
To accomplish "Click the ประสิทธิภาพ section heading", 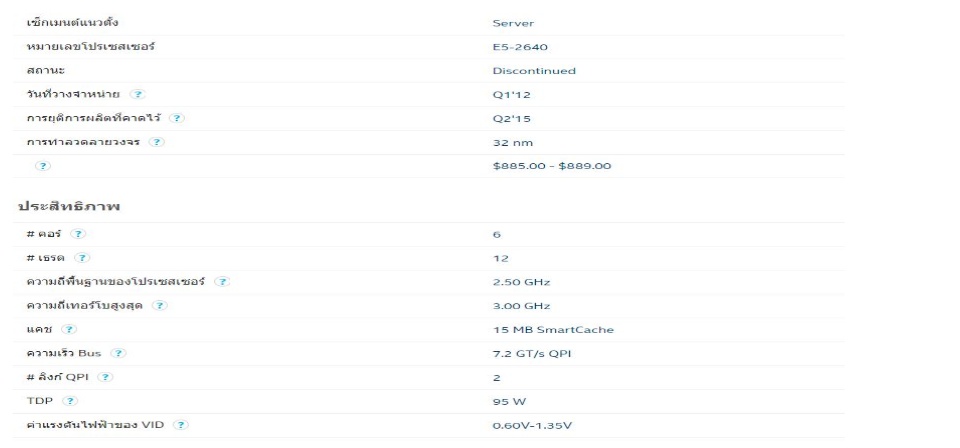I will pyautogui.click(x=69, y=206).
